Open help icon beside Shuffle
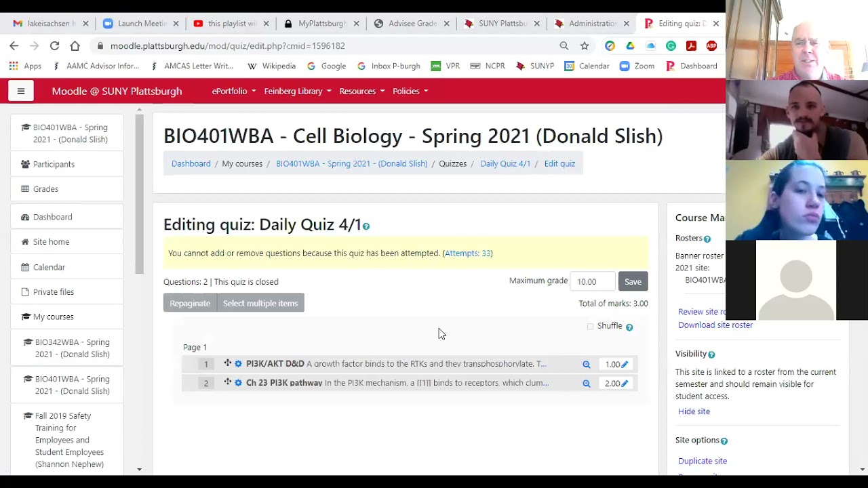The image size is (868, 488). coord(629,327)
